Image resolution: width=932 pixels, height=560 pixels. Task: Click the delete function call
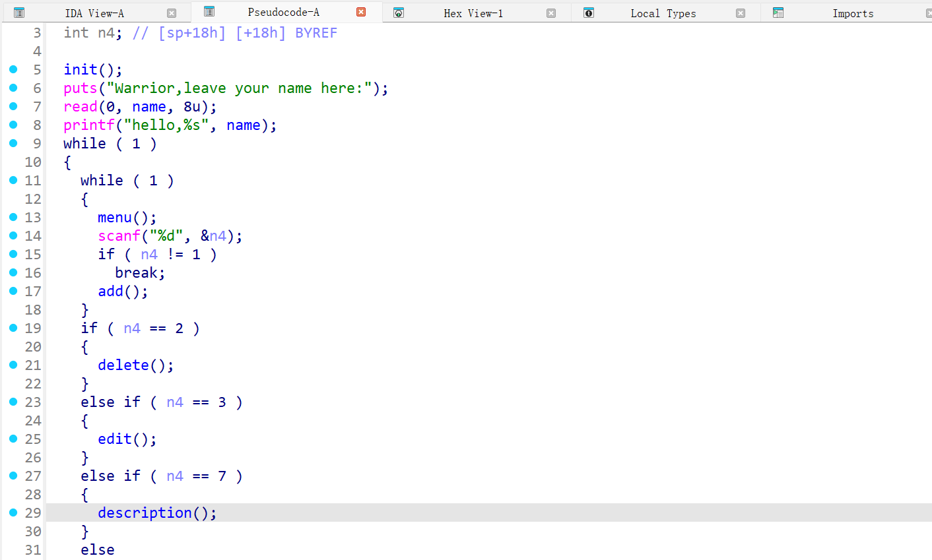[123, 365]
